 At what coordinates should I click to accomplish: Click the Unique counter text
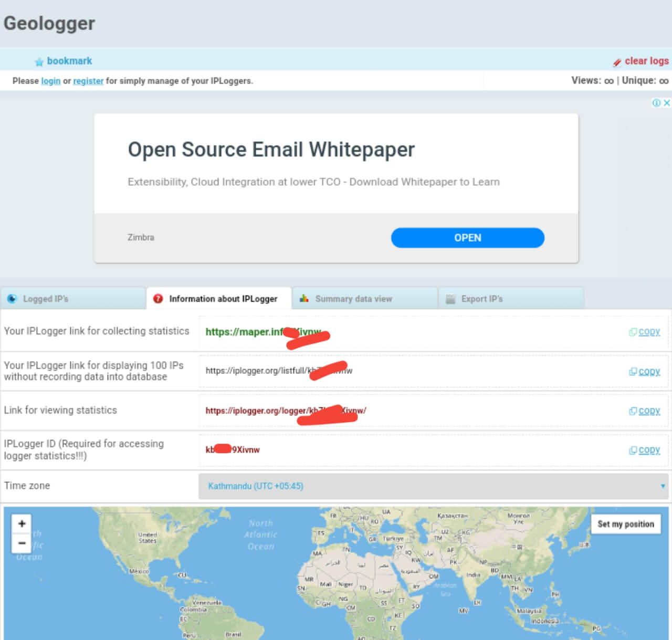tap(645, 81)
